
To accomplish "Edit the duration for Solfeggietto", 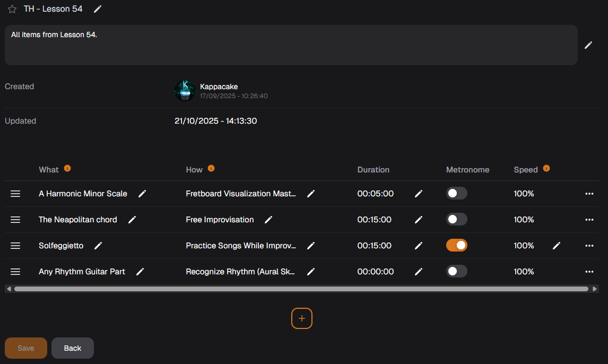I will [x=419, y=245].
